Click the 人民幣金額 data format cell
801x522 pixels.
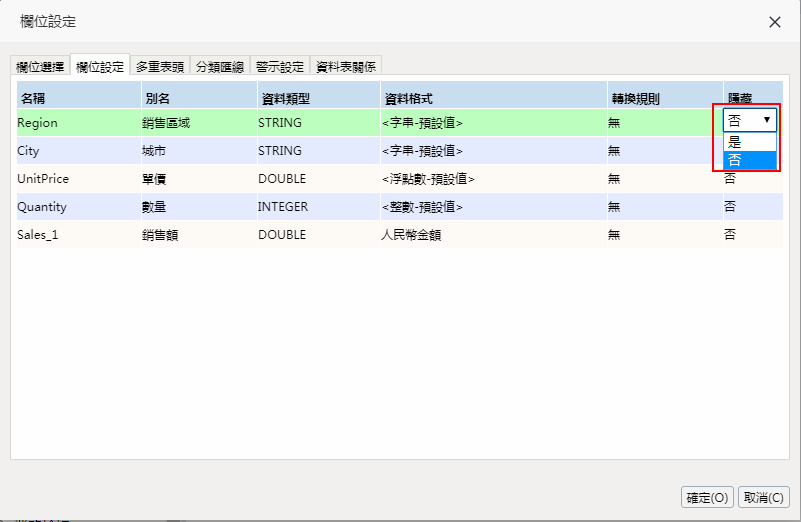click(412, 235)
